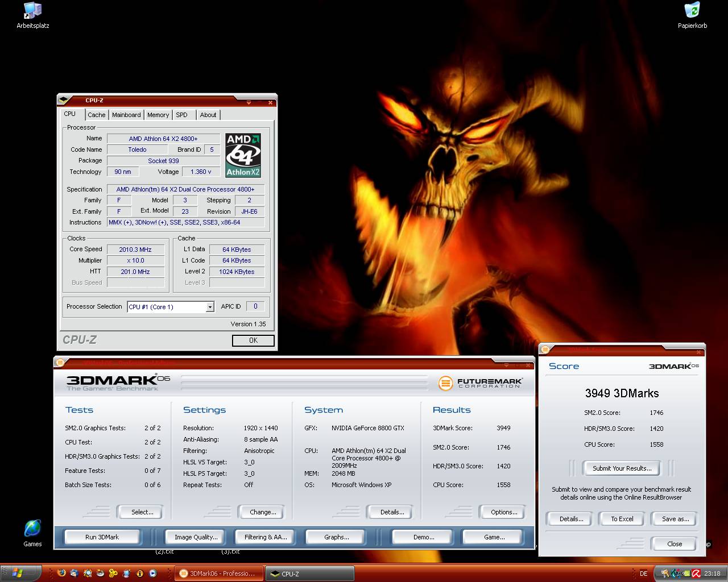Click the Anti-Aliasing value 8 sample AA

260,439
